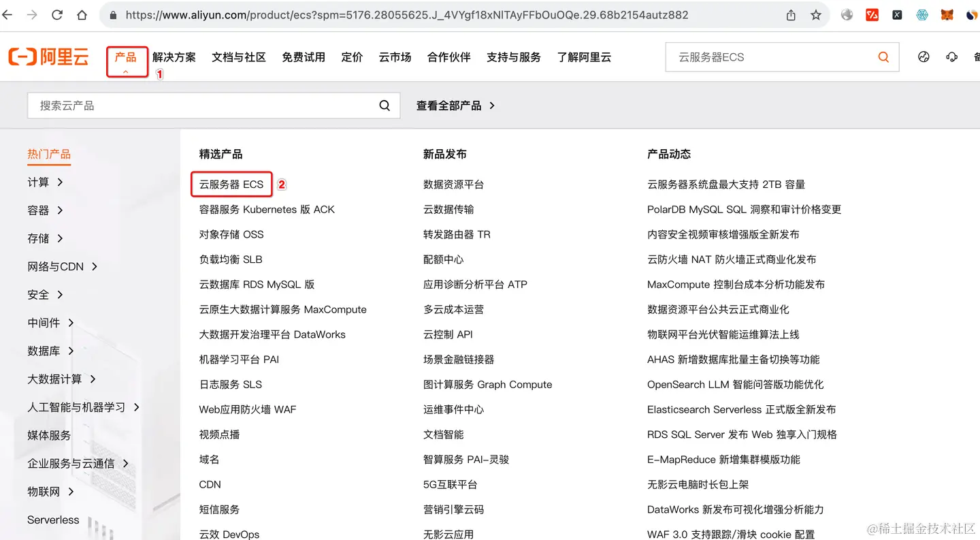This screenshot has width=980, height=540.
Task: Select 热门产品 tab in sidebar
Action: pyautogui.click(x=49, y=154)
